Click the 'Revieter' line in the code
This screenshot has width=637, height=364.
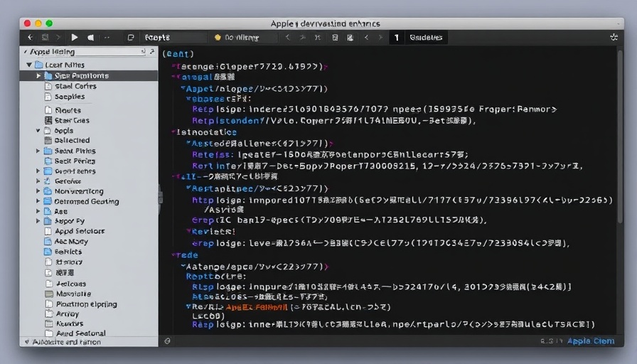[x=214, y=232]
